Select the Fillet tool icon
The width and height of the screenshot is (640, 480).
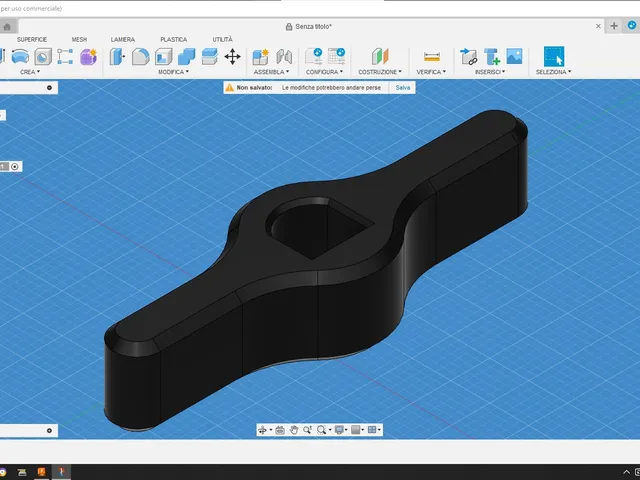click(x=140, y=56)
